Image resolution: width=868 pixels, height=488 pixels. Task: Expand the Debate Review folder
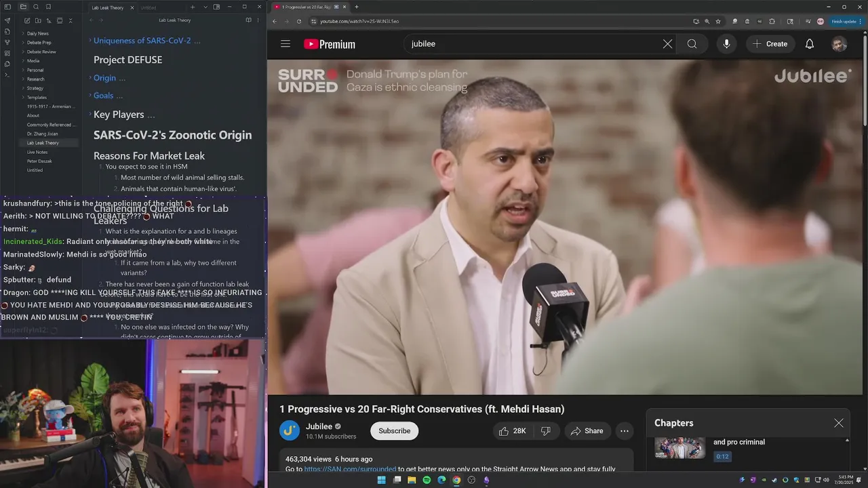click(23, 52)
